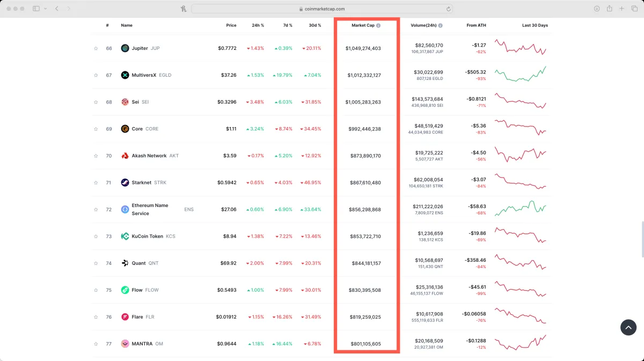Screen dimensions: 644x361
Task: Open the 30-day chart for MultiversX
Action: [520, 74]
